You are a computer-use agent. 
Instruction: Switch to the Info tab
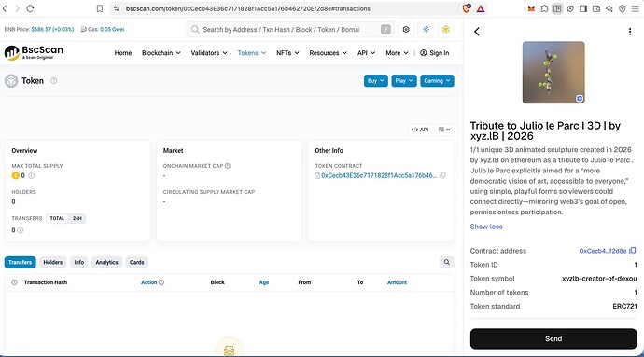tap(78, 262)
